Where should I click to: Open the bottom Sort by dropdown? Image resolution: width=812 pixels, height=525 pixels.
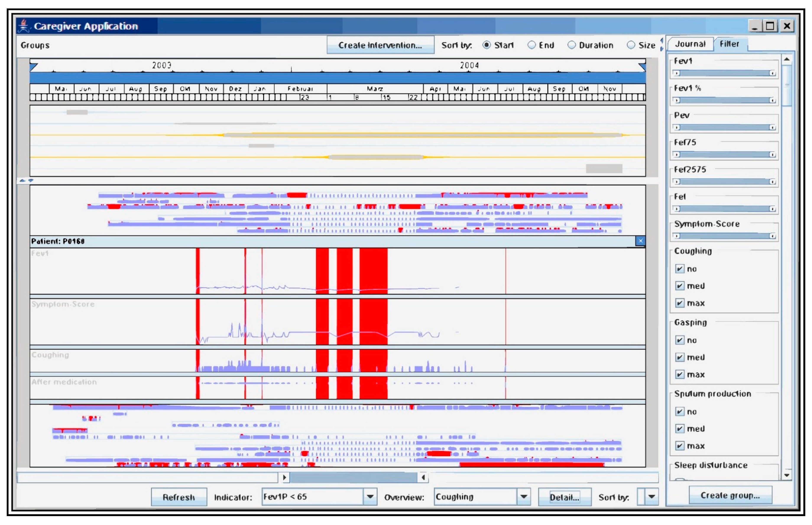[651, 497]
